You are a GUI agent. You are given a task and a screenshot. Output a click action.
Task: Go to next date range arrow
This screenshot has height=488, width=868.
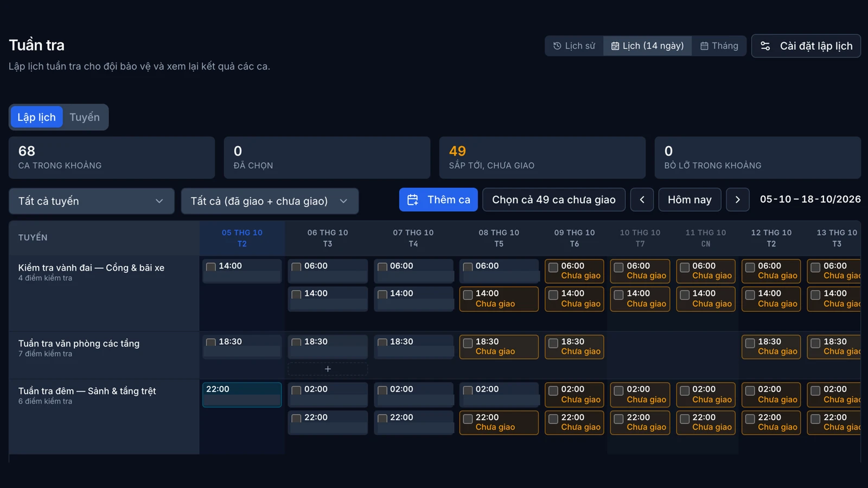pos(737,200)
